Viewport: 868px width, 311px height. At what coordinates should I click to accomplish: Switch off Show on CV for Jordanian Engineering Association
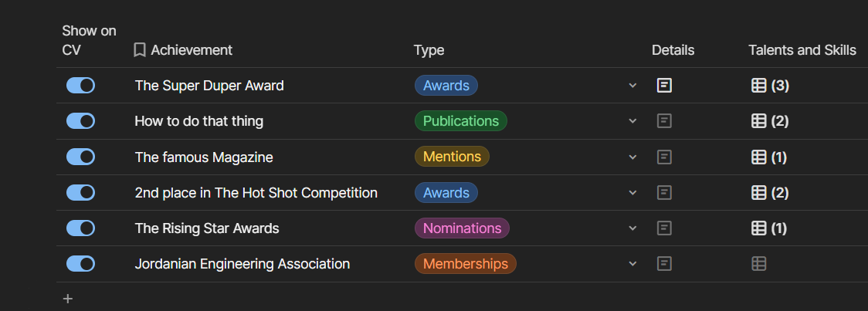point(80,264)
